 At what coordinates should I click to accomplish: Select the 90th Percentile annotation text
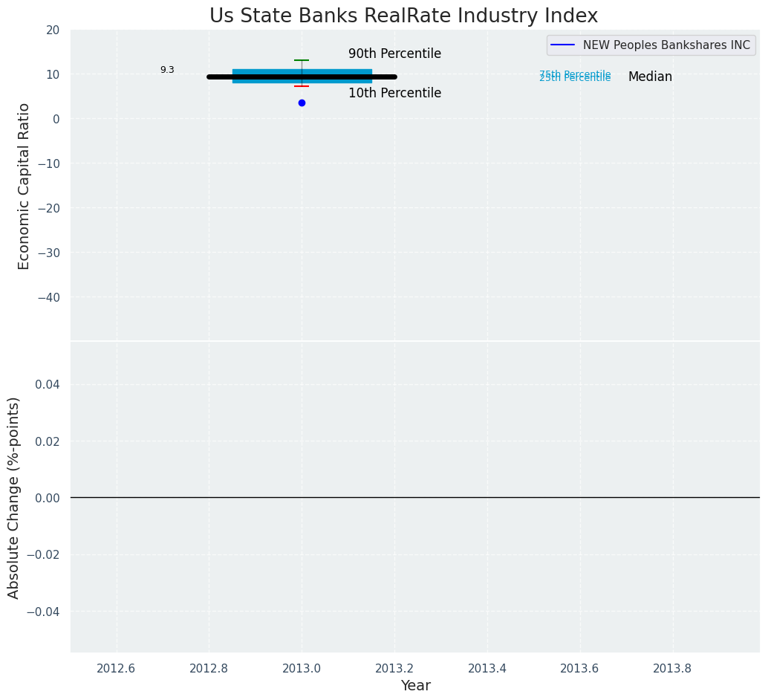click(394, 54)
